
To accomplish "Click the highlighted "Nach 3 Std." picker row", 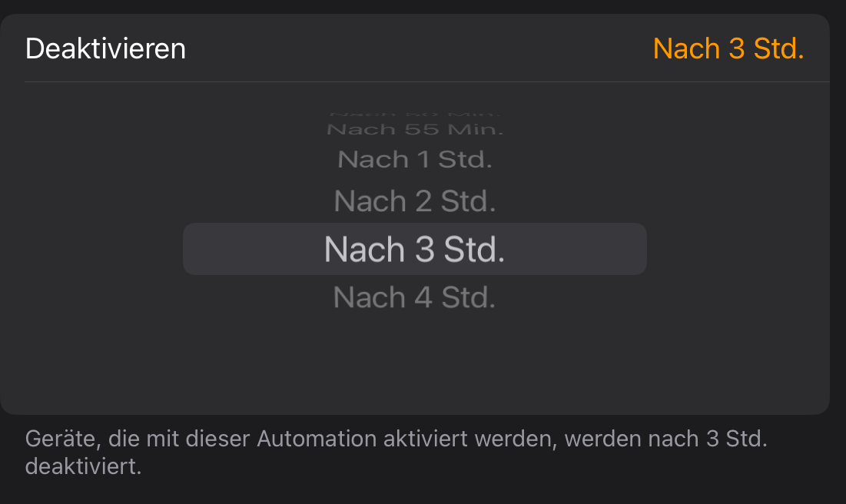I will (415, 249).
